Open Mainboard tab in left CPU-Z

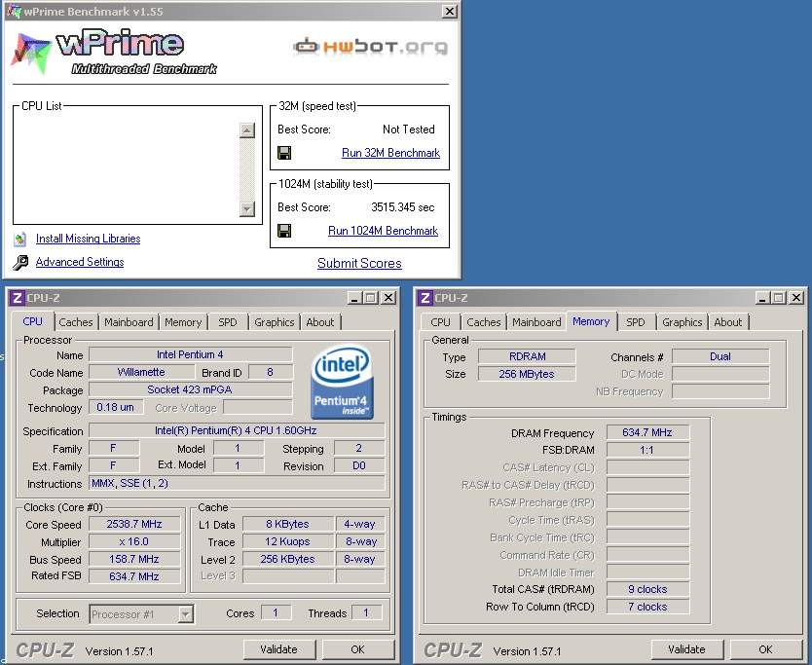129,322
